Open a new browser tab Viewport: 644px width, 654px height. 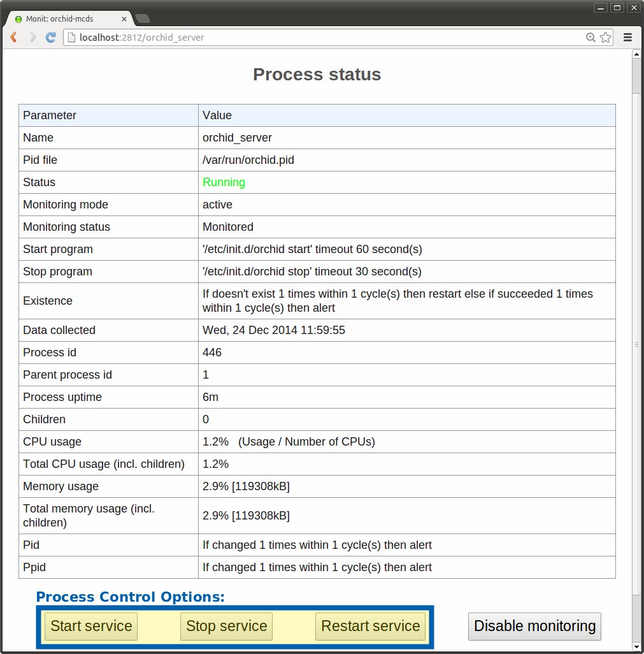point(143,18)
